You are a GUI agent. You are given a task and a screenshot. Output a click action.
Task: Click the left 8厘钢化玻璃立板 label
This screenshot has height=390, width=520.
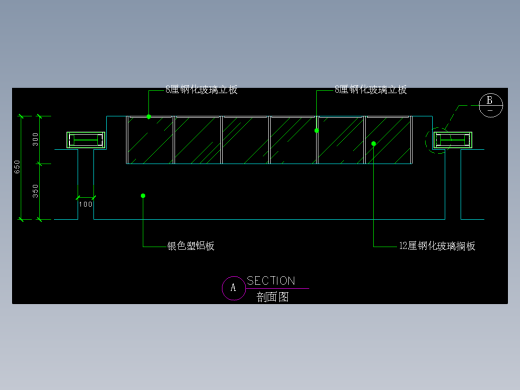click(202, 90)
